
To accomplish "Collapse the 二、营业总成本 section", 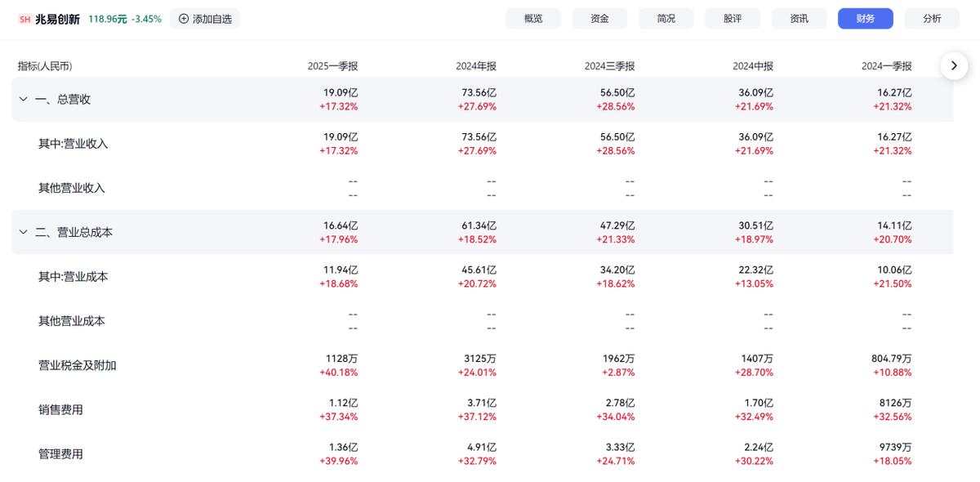I will (x=23, y=232).
